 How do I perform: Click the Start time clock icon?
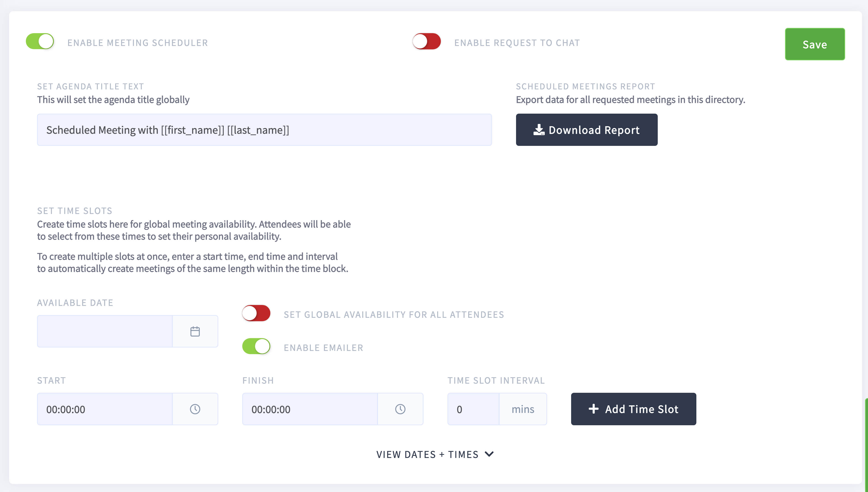coord(195,409)
